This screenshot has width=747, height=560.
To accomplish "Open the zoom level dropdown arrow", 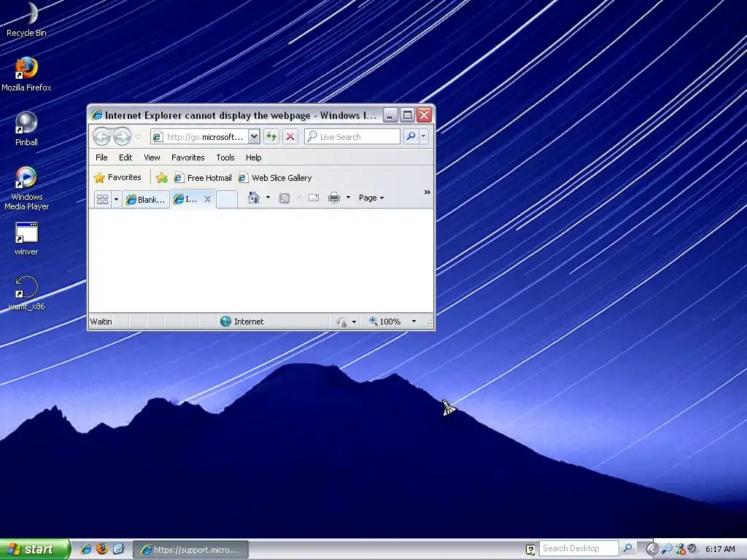I will [x=414, y=322].
